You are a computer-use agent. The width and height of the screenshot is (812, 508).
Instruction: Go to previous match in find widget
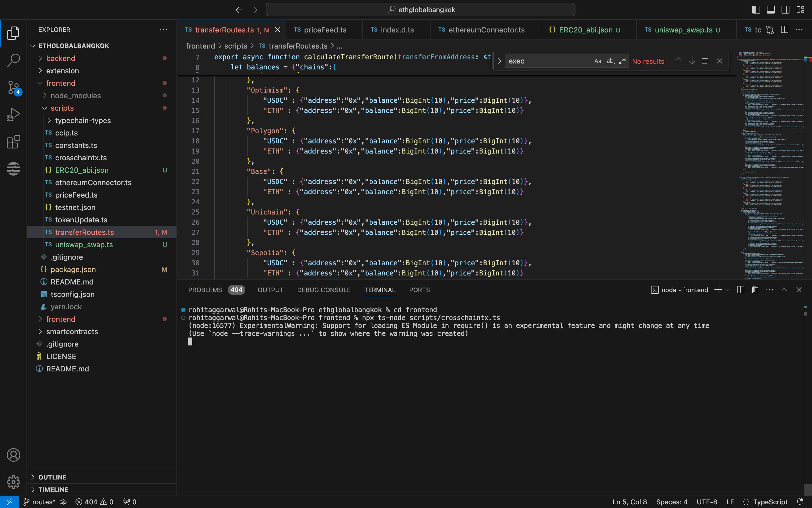[x=678, y=61]
